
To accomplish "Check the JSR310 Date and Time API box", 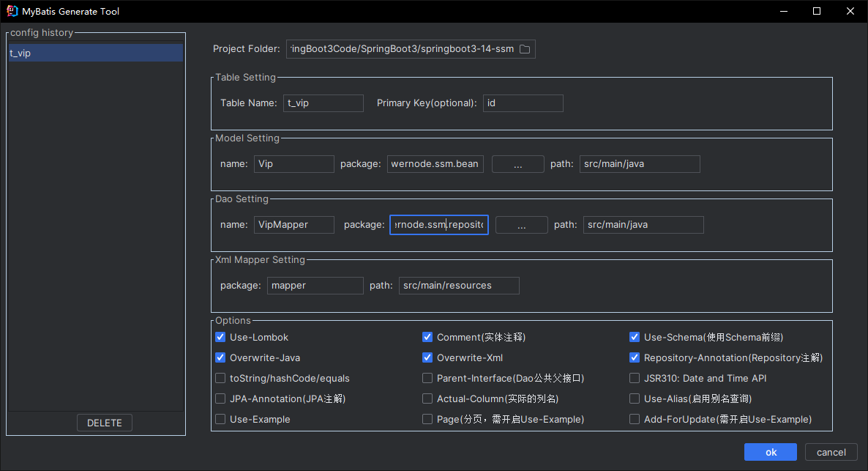I will 635,379.
